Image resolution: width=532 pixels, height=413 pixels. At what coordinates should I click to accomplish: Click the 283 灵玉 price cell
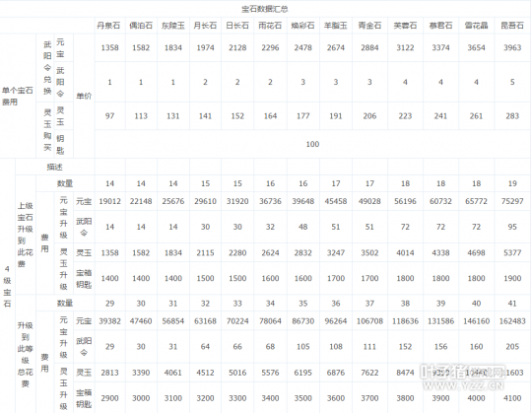tap(512, 116)
